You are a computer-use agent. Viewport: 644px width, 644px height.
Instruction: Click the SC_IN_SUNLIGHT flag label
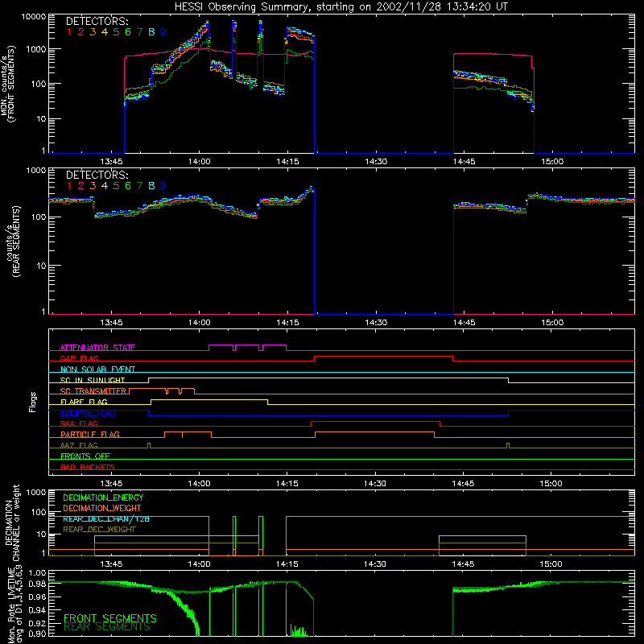[93, 380]
